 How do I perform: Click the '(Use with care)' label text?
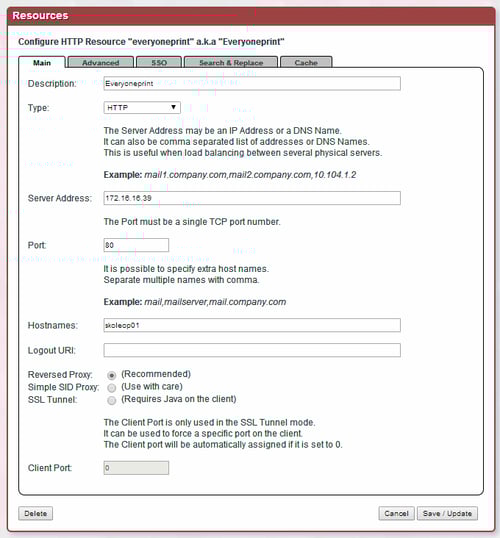pos(152,387)
